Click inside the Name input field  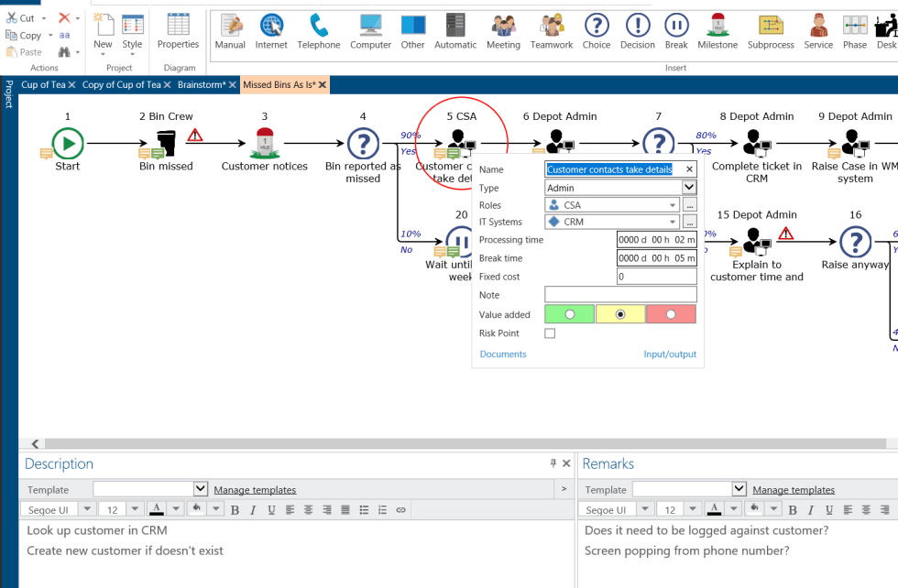click(609, 169)
